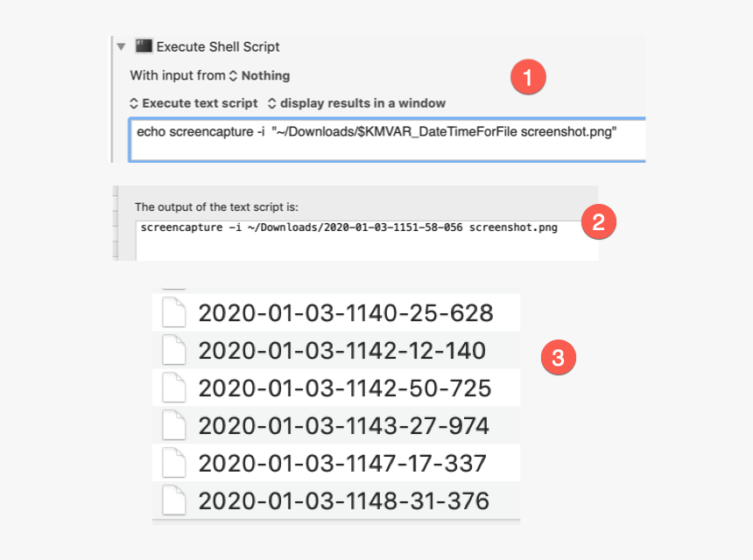The height and width of the screenshot is (560, 753).
Task: Select the filename 2020-01-03-1147-17-337
Action: [342, 463]
